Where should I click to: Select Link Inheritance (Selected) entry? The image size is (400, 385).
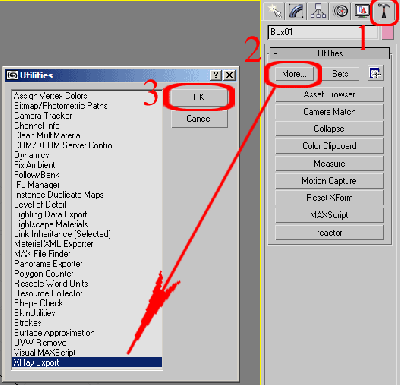[87, 234]
